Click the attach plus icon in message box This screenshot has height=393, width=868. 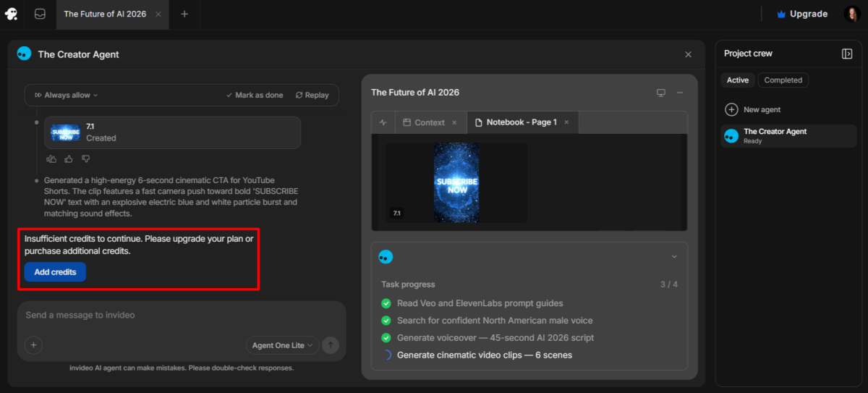33,345
